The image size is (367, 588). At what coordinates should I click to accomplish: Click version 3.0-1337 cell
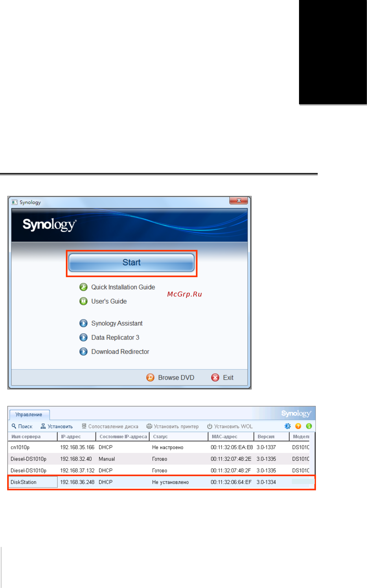tap(266, 447)
